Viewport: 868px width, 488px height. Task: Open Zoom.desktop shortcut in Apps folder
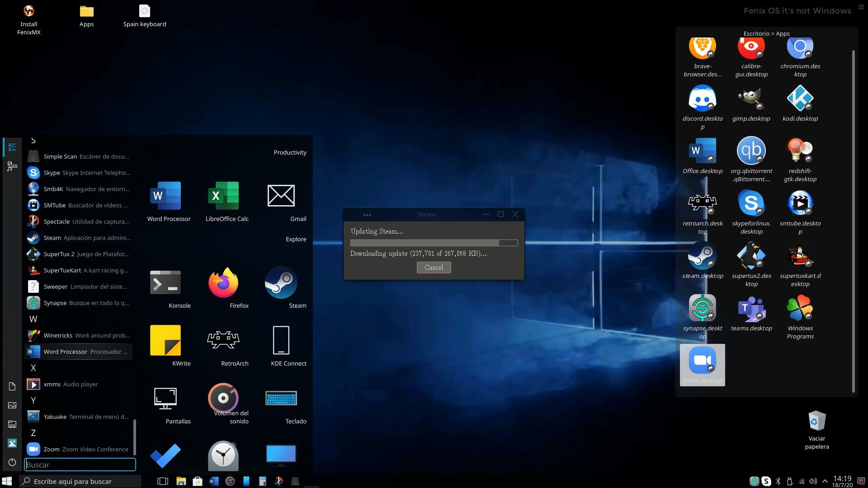pos(703,365)
